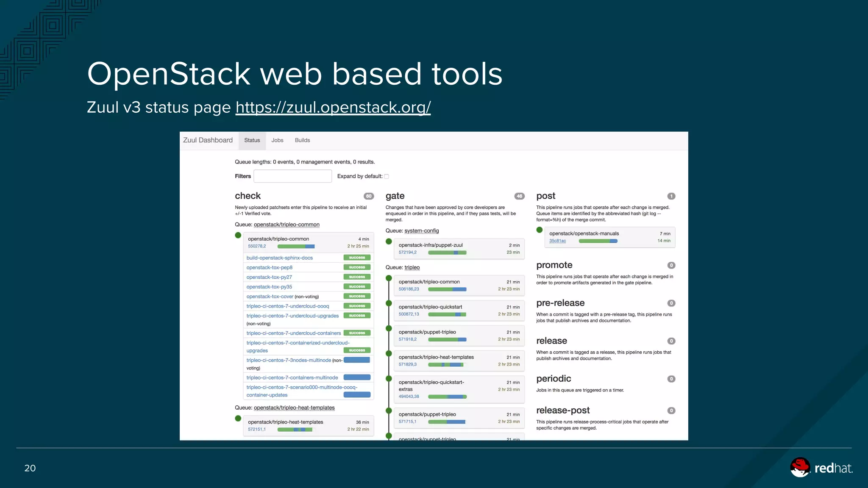Screen dimensions: 868x488
Task: Expand the openstack/tripleo-quickstart-extras panel
Action: point(459,389)
